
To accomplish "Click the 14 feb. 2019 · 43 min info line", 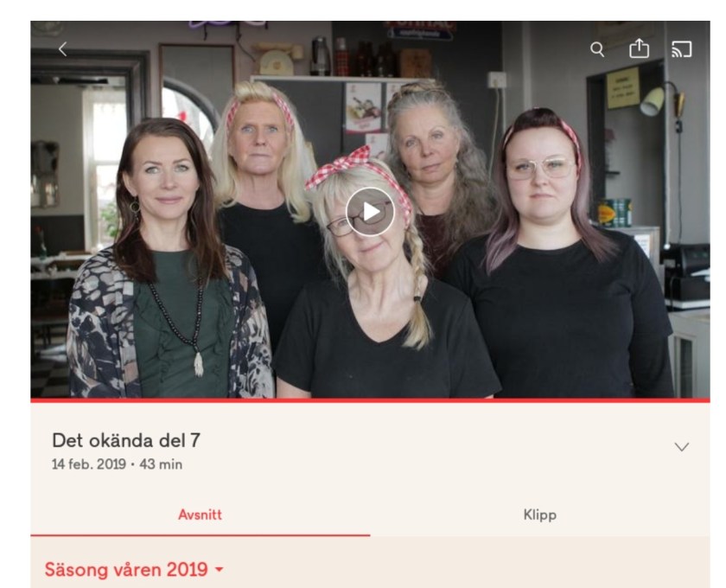I will pos(118,464).
